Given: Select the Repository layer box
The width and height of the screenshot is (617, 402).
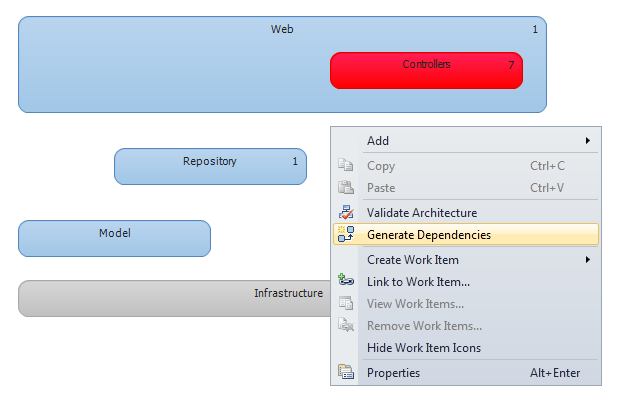Looking at the screenshot, I should 211,166.
